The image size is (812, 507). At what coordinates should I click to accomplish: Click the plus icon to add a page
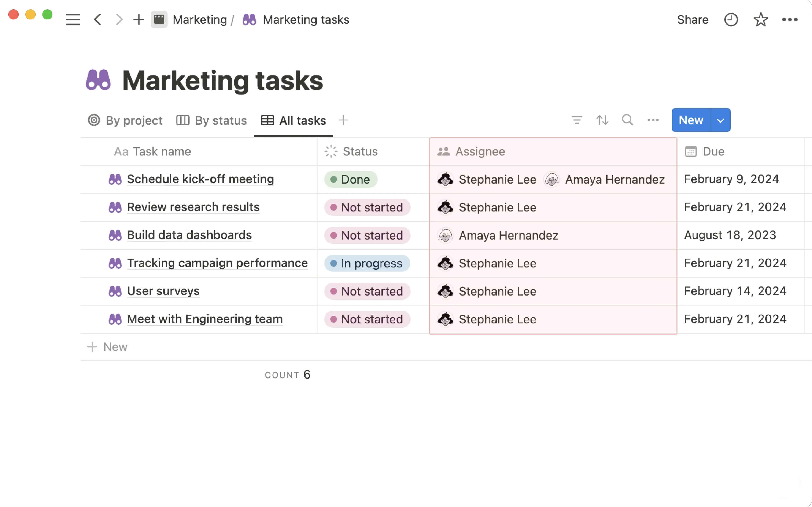pos(139,19)
